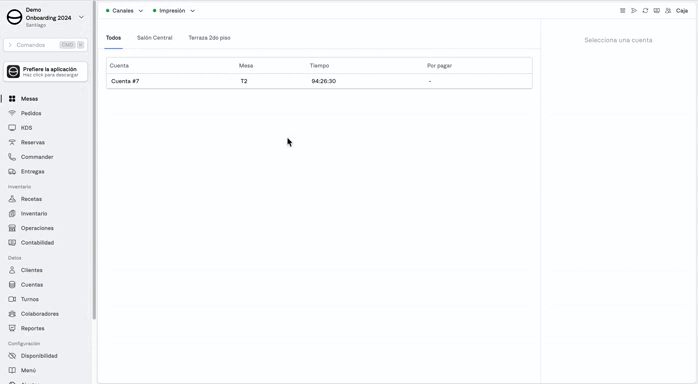Screen dimensions: 698x384
Task: Open Operaciones in the sidebar
Action: click(x=37, y=228)
